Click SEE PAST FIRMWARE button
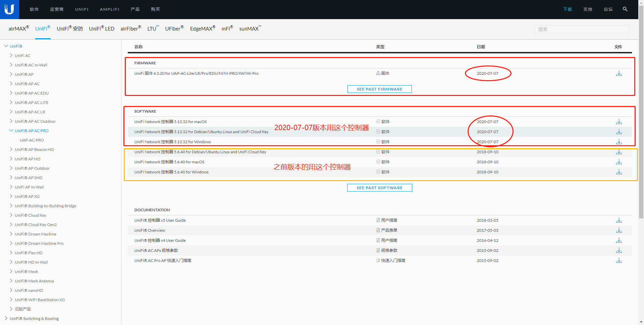The height and width of the screenshot is (325, 644). click(379, 89)
